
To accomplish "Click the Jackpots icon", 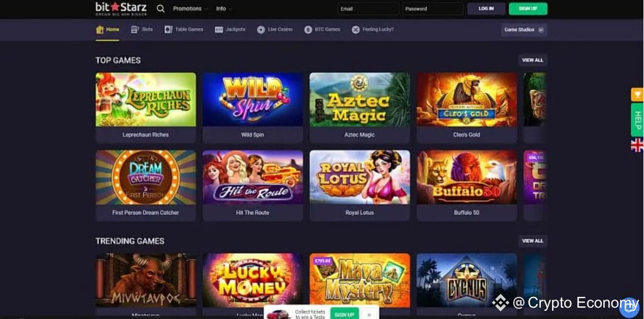I will point(219,30).
